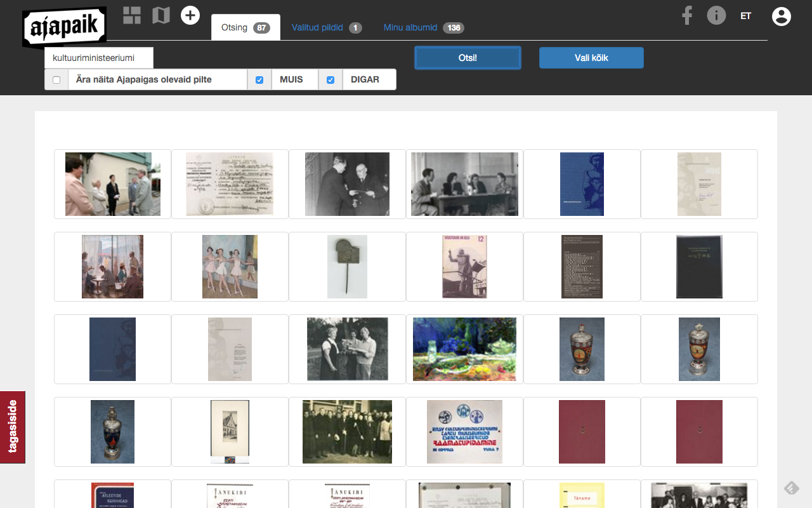Select the metal pin badge thumbnail
The image size is (812, 508).
click(347, 267)
